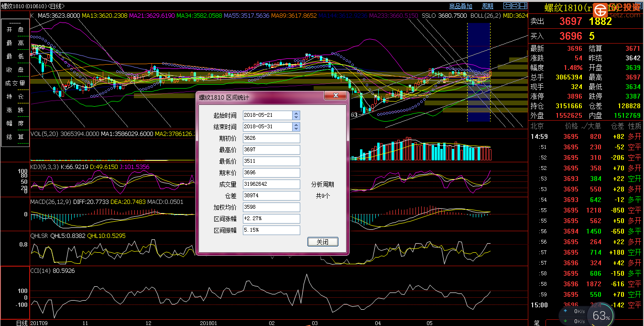Select the 期末价 field showing 3696
The image size is (644, 326).
pyautogui.click(x=271, y=173)
